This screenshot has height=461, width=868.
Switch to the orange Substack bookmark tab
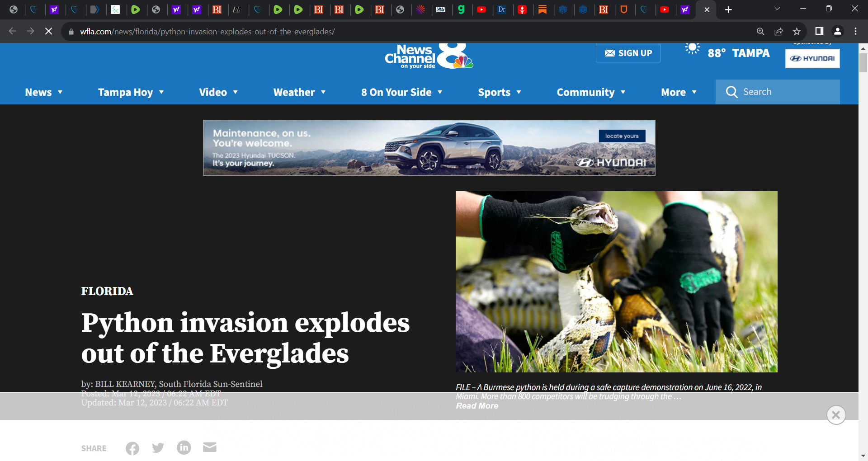542,9
